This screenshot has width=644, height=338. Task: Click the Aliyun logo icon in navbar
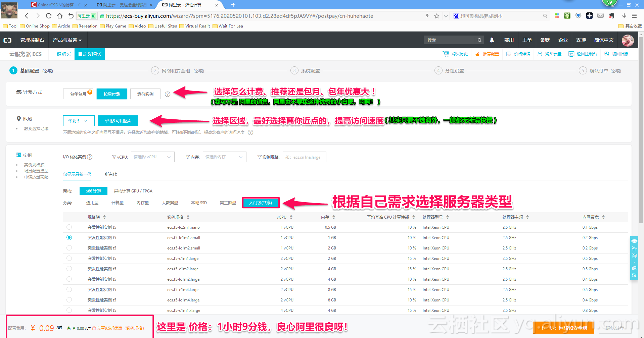coord(7,40)
